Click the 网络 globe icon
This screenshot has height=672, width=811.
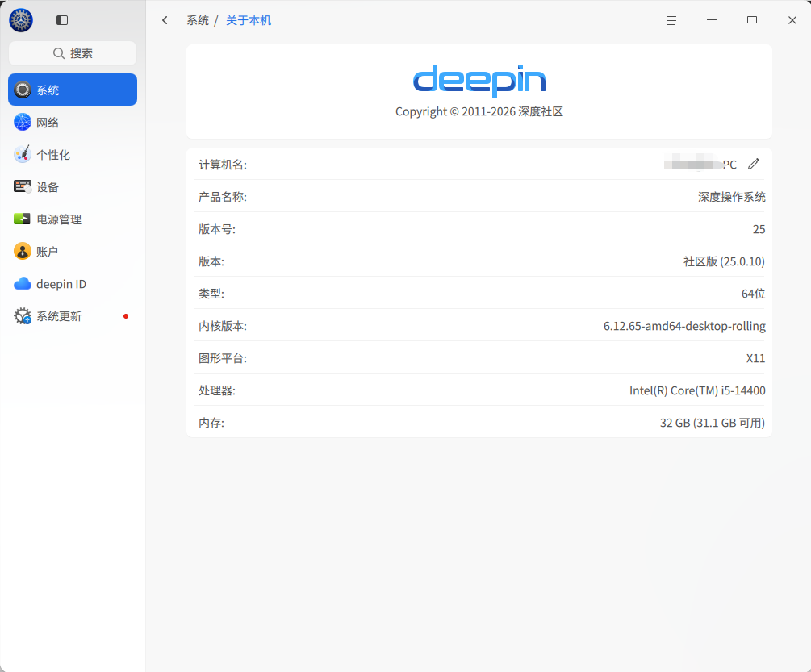(x=23, y=122)
